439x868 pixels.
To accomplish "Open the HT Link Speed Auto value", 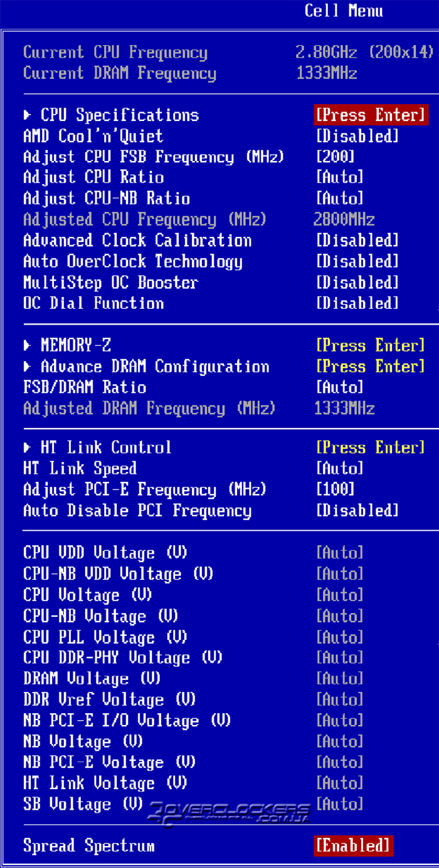I will [340, 469].
